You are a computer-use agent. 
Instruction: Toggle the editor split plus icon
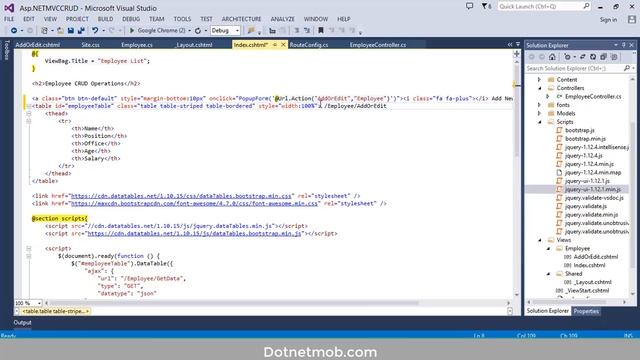[517, 54]
